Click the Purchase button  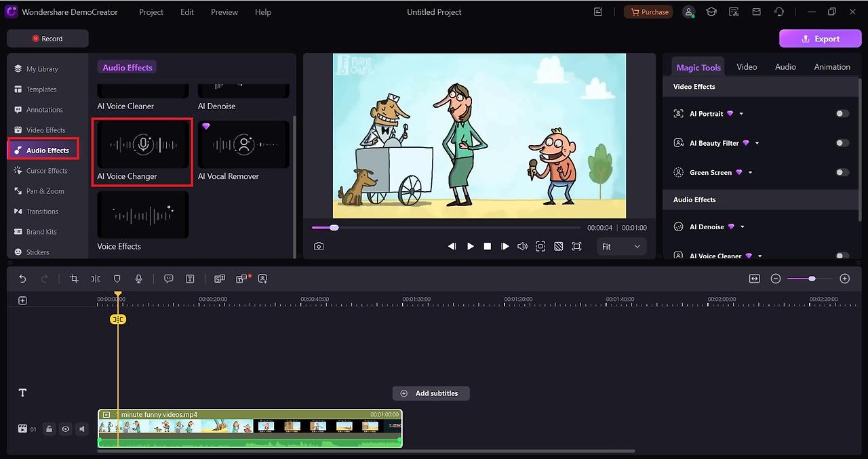(648, 12)
